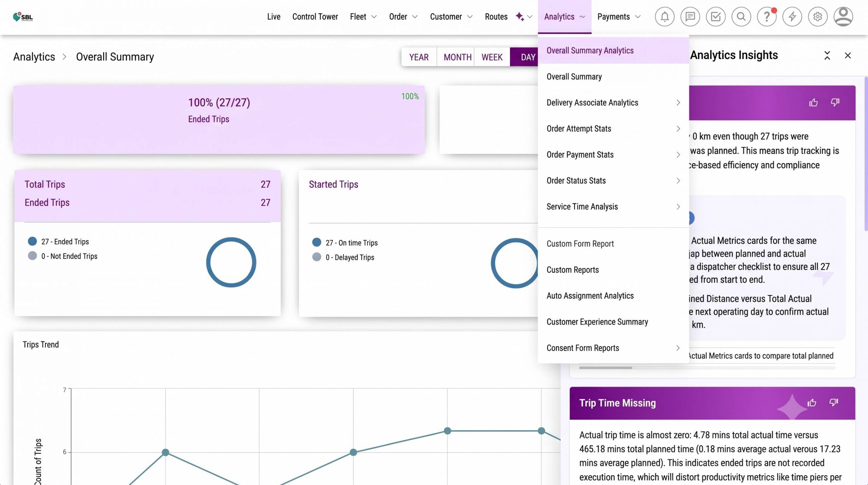Select the YEAR period toggle
This screenshot has height=485, width=868.
419,57
